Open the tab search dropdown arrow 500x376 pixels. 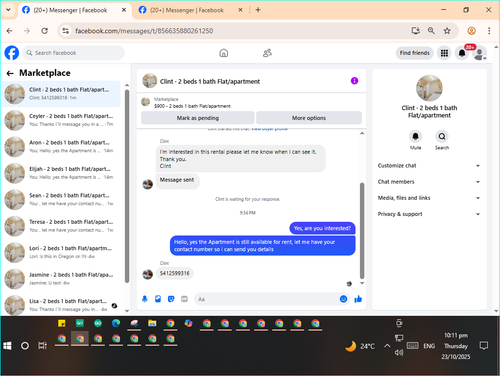coord(8,10)
